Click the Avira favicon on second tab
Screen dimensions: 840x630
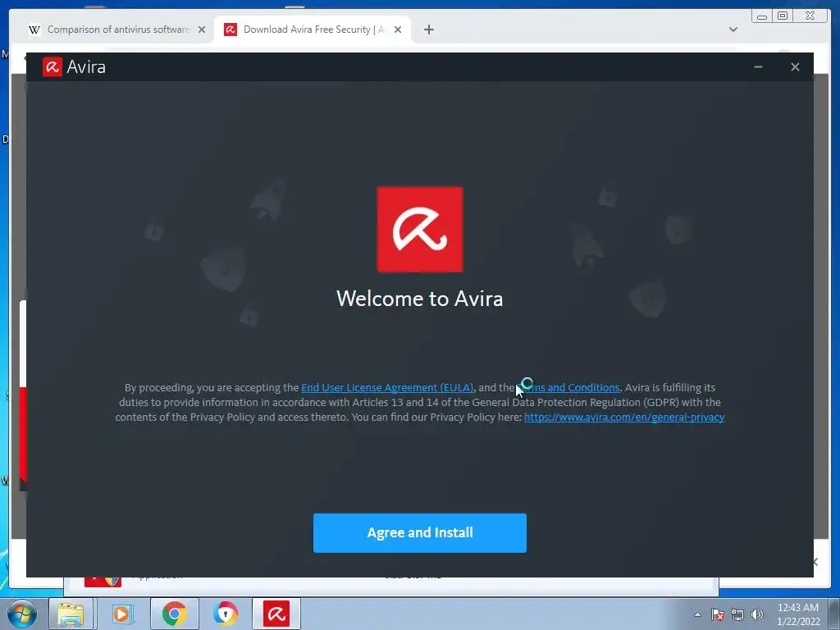point(231,30)
